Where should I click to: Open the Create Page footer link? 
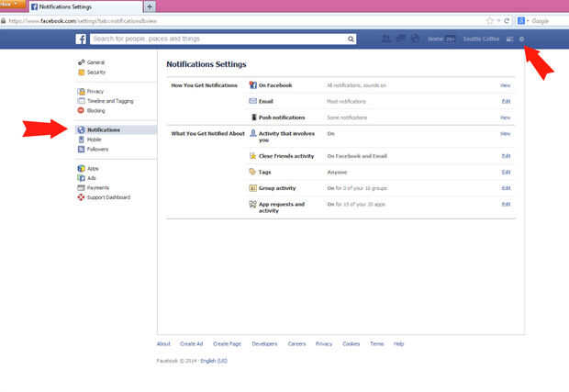(x=228, y=343)
